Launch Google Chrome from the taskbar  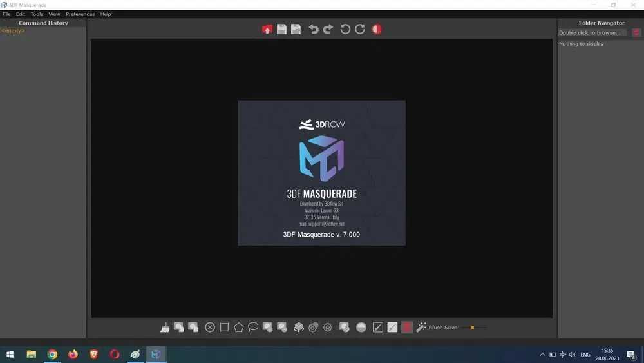tap(52, 354)
